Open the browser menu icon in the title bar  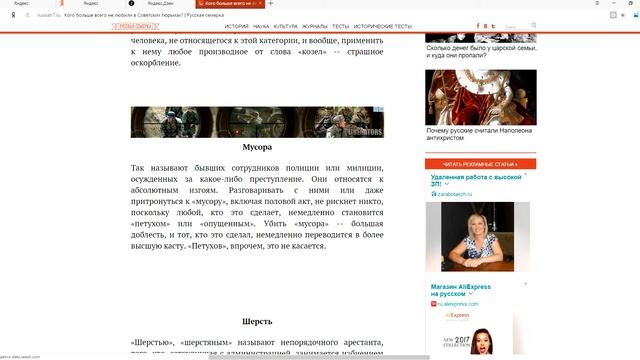(x=597, y=3)
